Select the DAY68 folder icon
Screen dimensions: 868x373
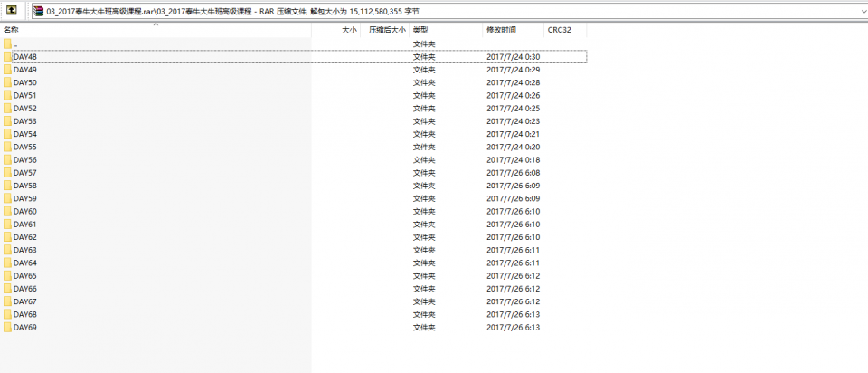click(x=7, y=314)
